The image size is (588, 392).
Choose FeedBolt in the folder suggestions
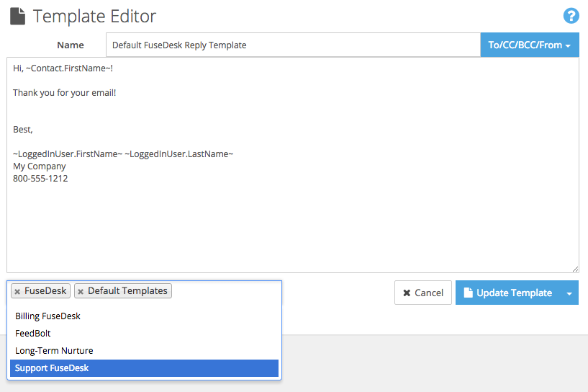tap(33, 334)
